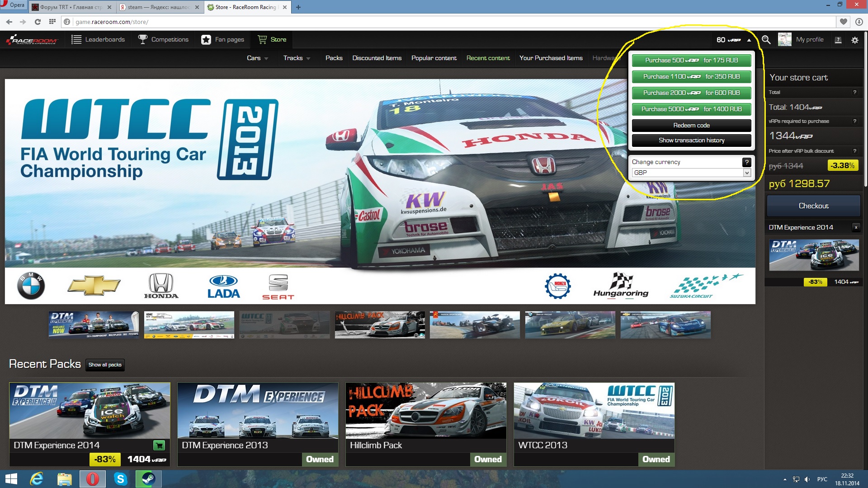Open the settings gear icon
Image resolution: width=868 pixels, height=488 pixels.
click(x=854, y=40)
